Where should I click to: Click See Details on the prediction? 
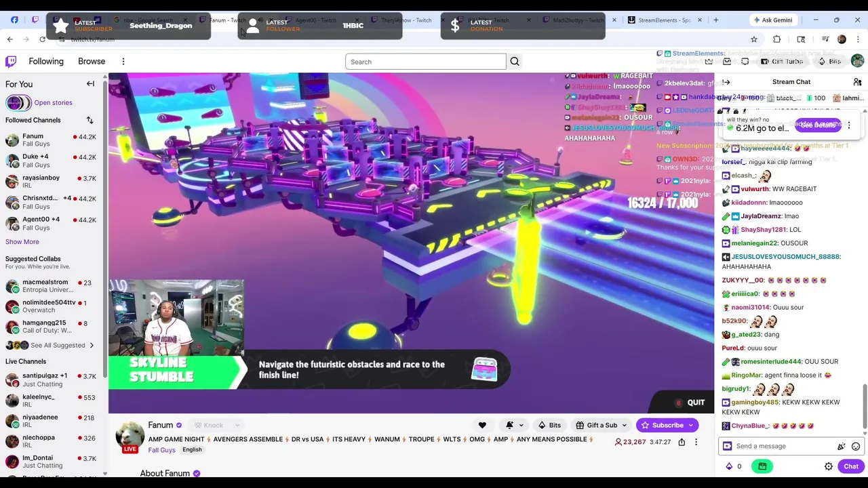click(x=818, y=125)
